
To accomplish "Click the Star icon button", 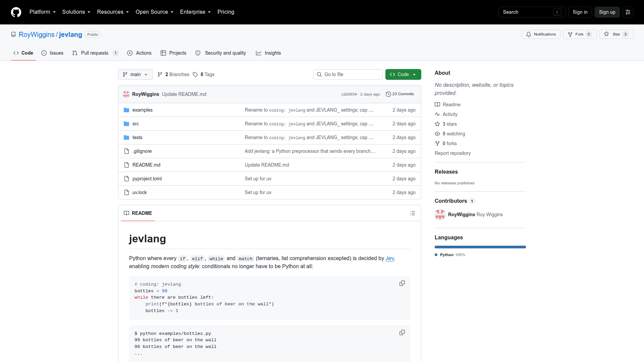I will click(606, 34).
